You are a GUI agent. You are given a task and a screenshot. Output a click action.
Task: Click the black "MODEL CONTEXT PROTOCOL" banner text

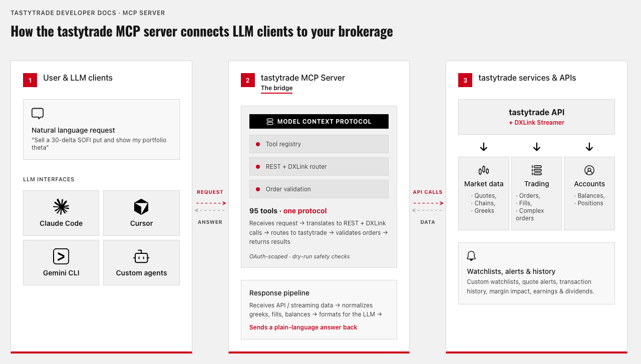point(325,122)
